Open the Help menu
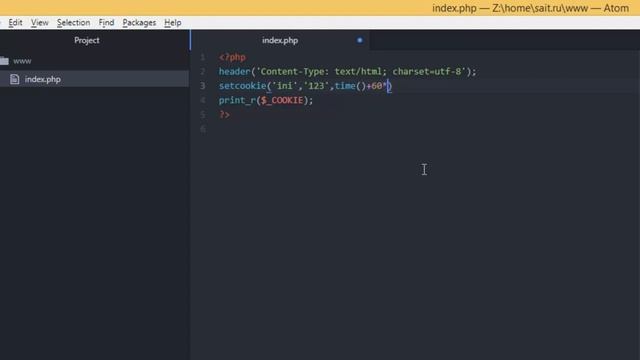Image resolution: width=640 pixels, height=360 pixels. pos(173,23)
